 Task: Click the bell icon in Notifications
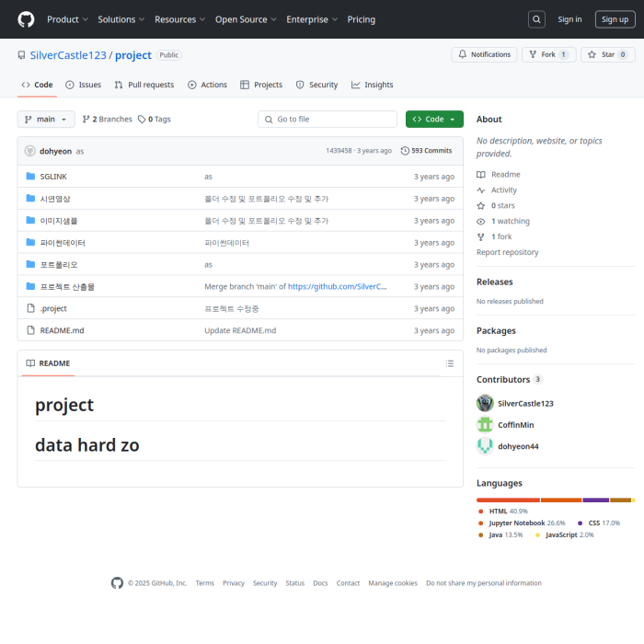tap(463, 54)
